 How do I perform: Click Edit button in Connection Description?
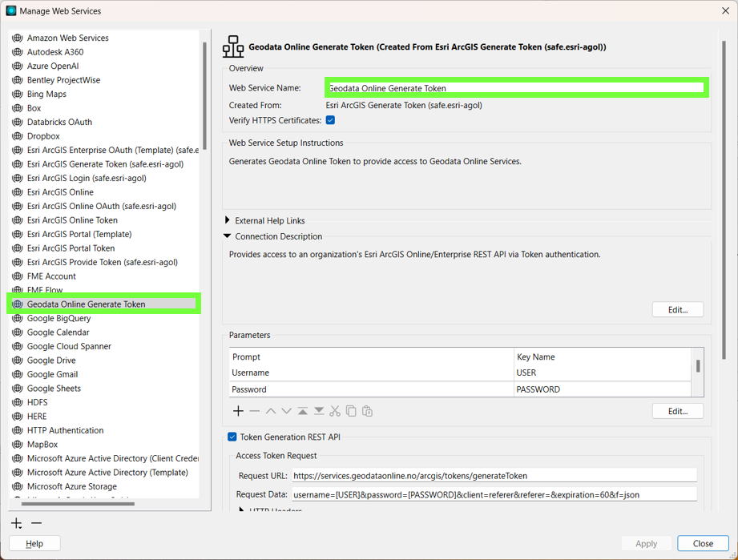click(x=678, y=310)
